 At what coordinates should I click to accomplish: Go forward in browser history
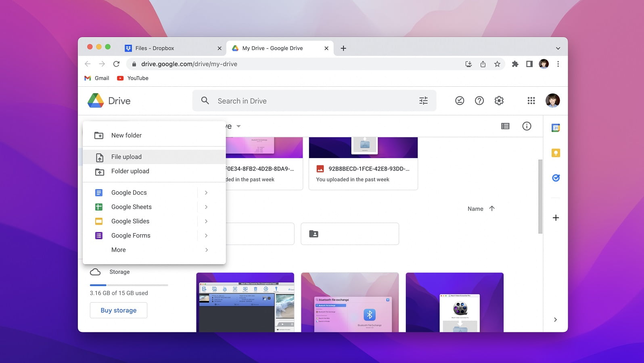[x=102, y=64]
